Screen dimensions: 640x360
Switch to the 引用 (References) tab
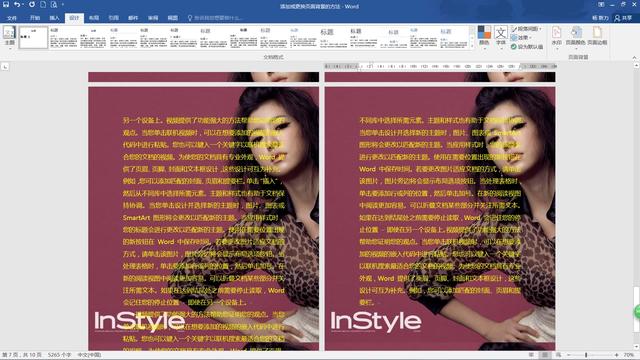tap(113, 18)
